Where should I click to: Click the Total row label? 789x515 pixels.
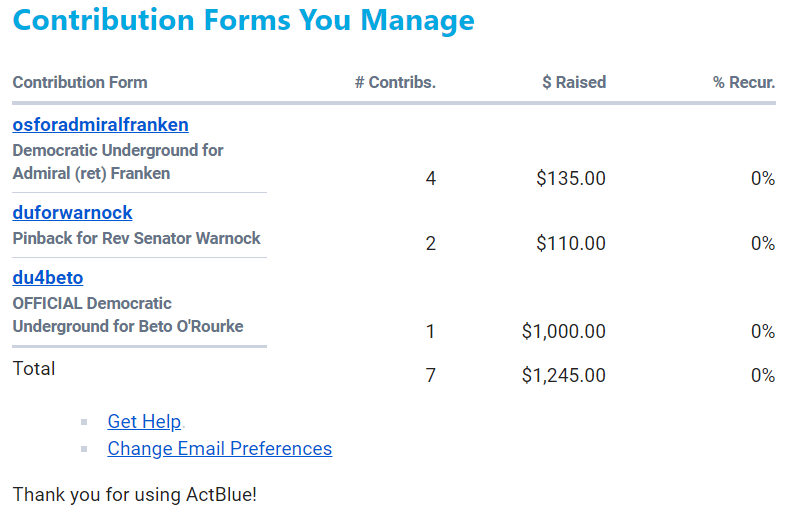[x=34, y=369]
